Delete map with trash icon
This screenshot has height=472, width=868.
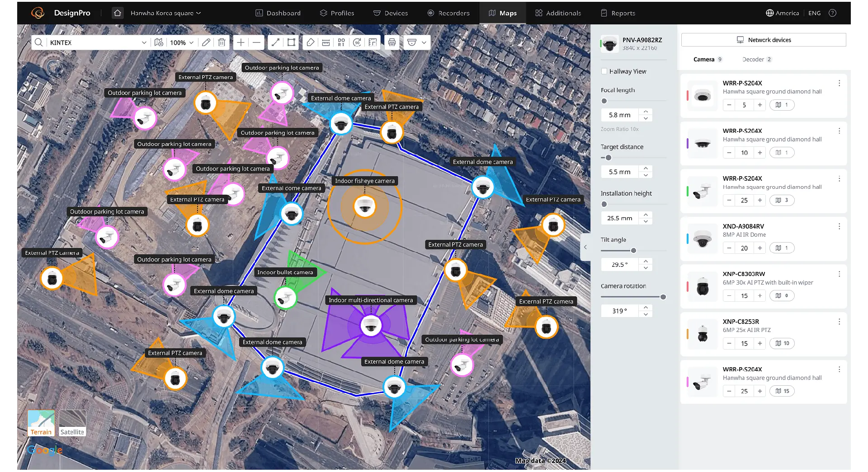coord(222,42)
